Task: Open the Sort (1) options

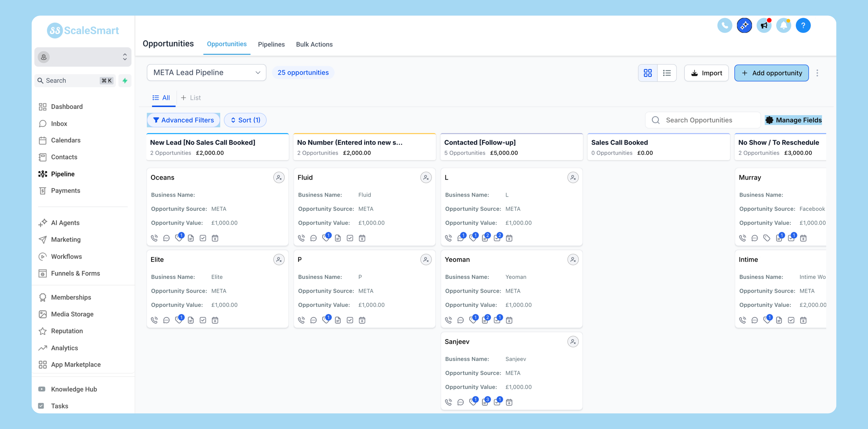Action: pos(245,120)
